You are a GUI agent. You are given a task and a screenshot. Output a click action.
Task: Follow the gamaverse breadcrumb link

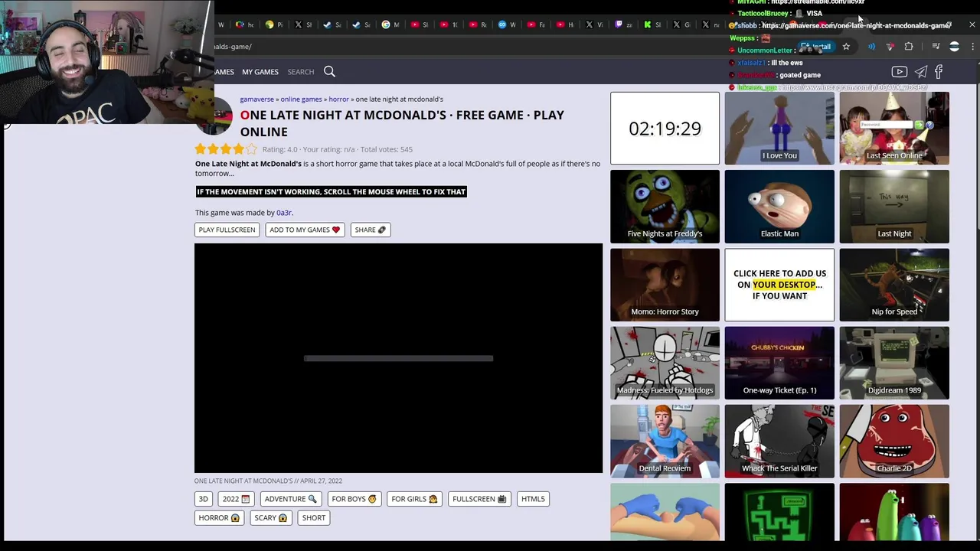(256, 99)
